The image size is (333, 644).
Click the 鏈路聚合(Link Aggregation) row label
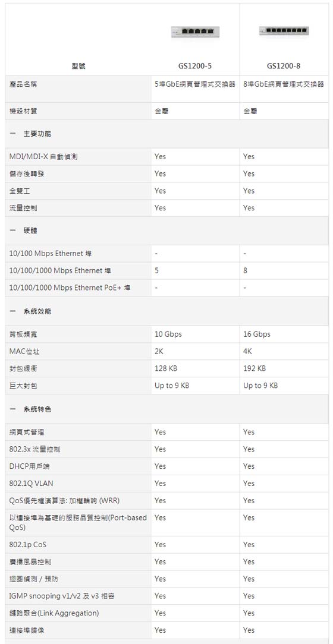pos(54,613)
